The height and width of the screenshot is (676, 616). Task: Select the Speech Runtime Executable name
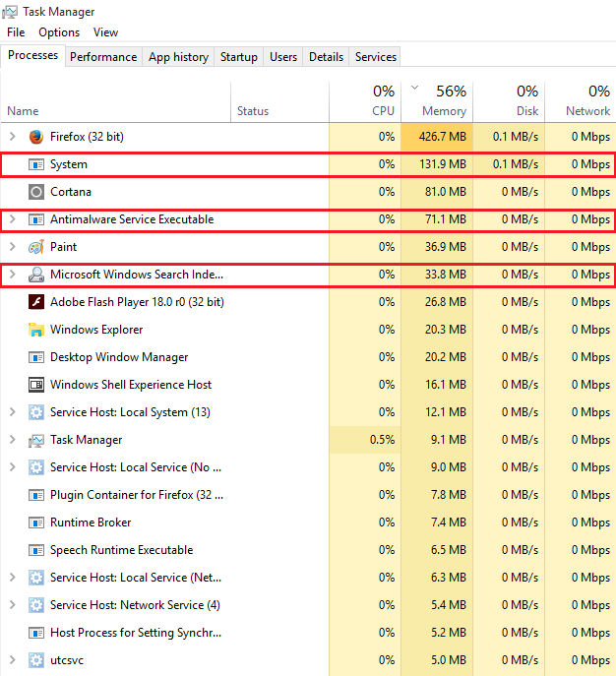pyautogui.click(x=122, y=550)
